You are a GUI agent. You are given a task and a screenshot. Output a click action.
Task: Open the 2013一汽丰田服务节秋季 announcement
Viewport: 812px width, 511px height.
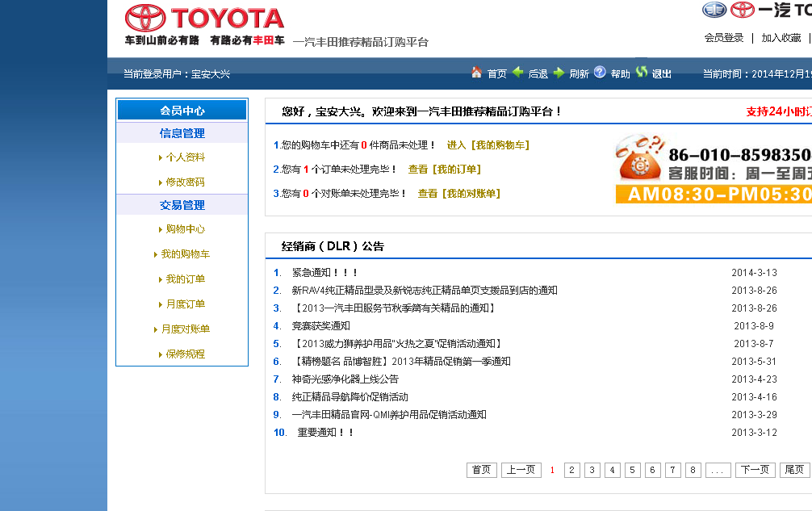coord(394,308)
